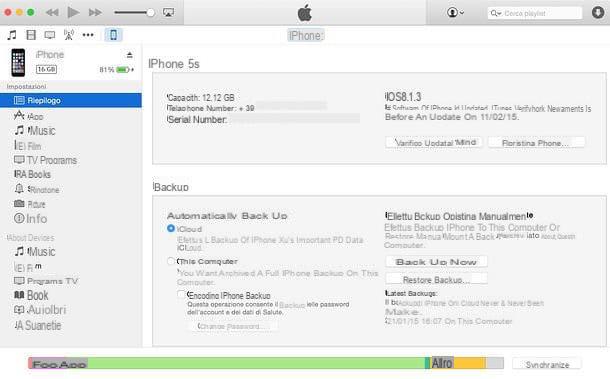Select the This Computer radio button
The height and width of the screenshot is (379, 610).
(171, 261)
